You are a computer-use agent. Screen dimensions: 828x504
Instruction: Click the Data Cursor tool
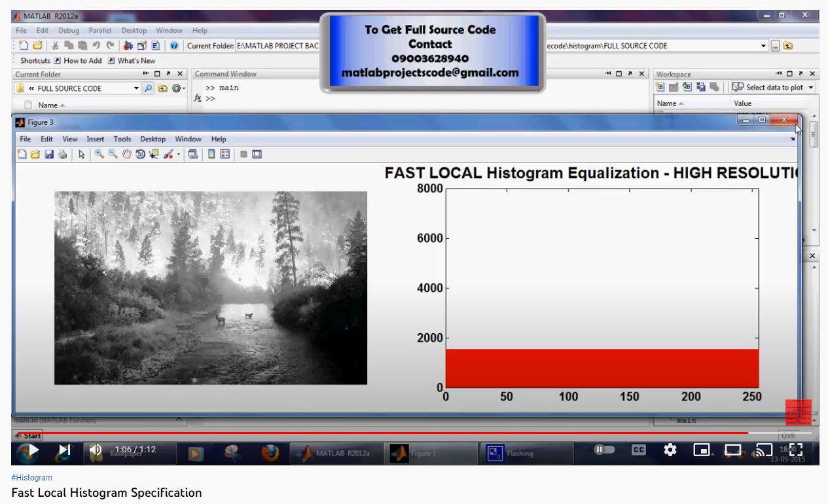154,154
